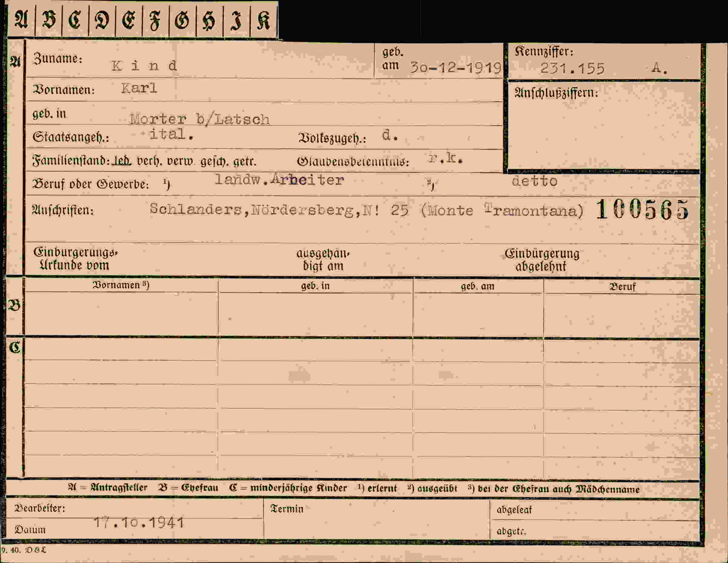Select the index tab letter J
This screenshot has width=728, height=563.
(x=236, y=21)
